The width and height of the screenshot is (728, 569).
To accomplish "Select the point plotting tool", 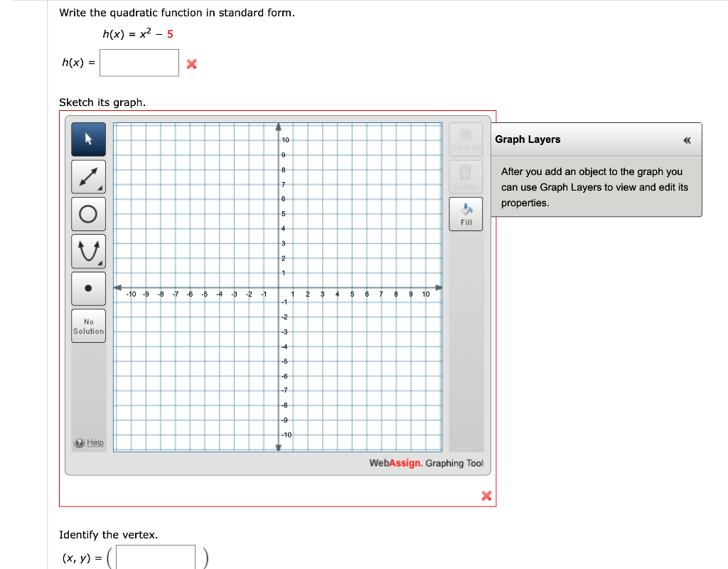I will coord(88,288).
